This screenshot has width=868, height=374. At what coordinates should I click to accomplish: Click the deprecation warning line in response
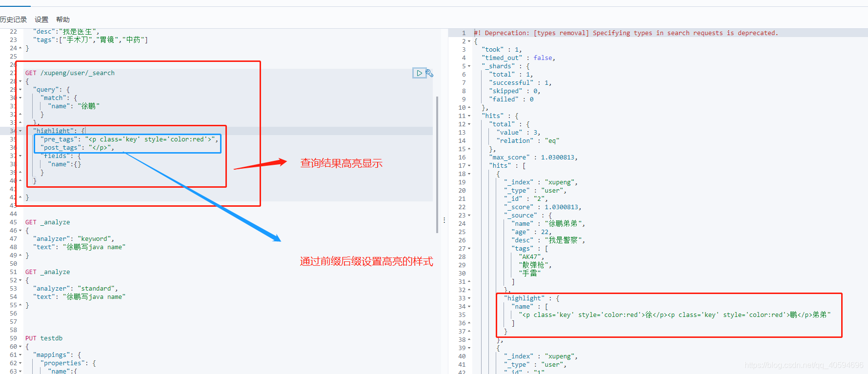tap(626, 33)
